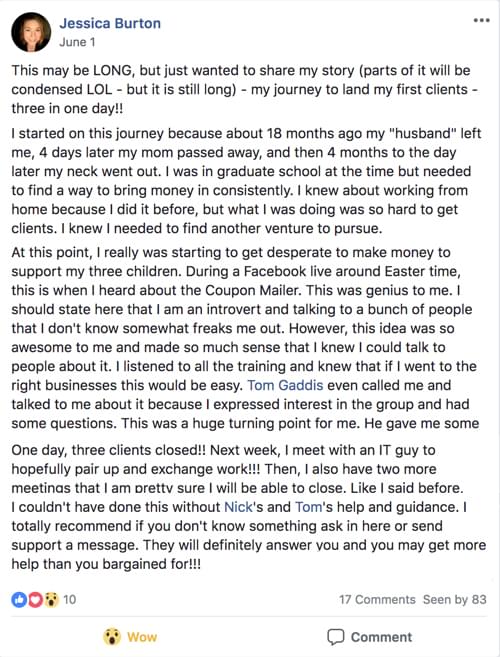Open the 17 Comments thread
Image resolution: width=500 pixels, height=657 pixels.
[377, 600]
